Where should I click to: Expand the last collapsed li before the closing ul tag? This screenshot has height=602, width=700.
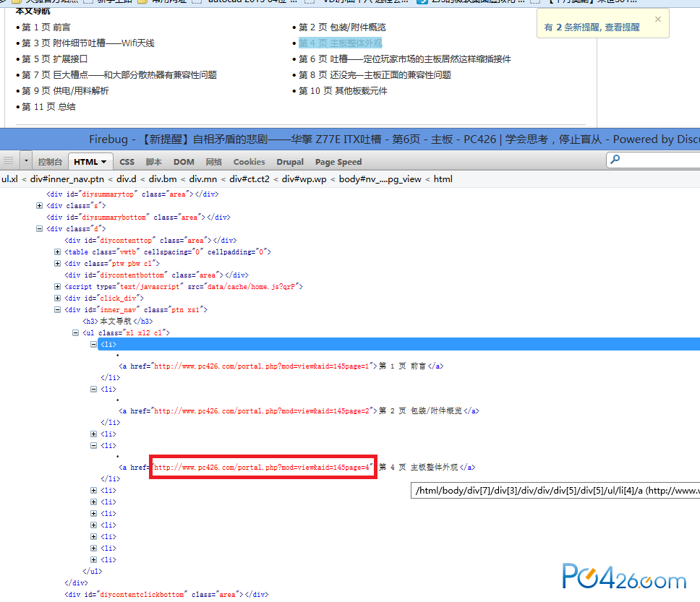pos(93,559)
